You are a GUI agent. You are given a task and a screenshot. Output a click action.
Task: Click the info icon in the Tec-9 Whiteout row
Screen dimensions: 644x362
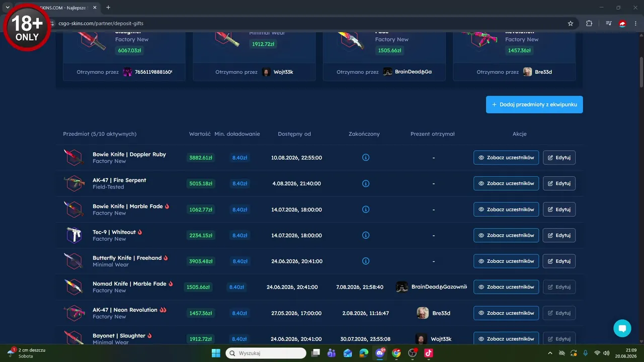tap(366, 235)
